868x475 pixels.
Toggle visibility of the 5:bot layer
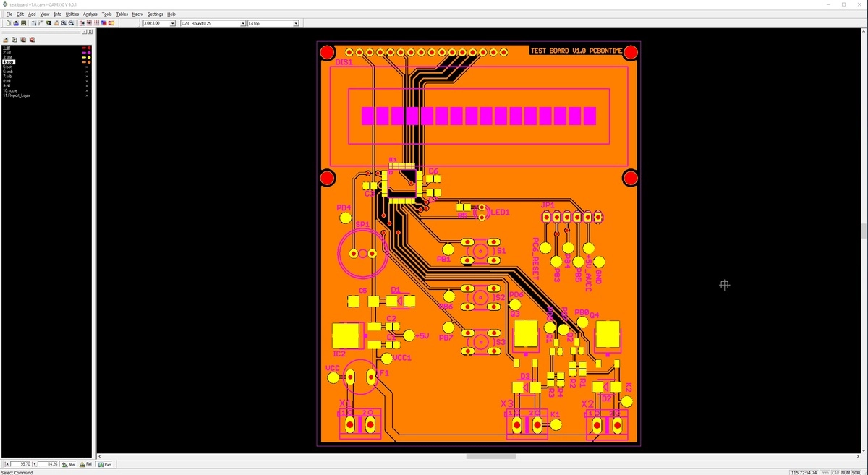click(x=87, y=67)
